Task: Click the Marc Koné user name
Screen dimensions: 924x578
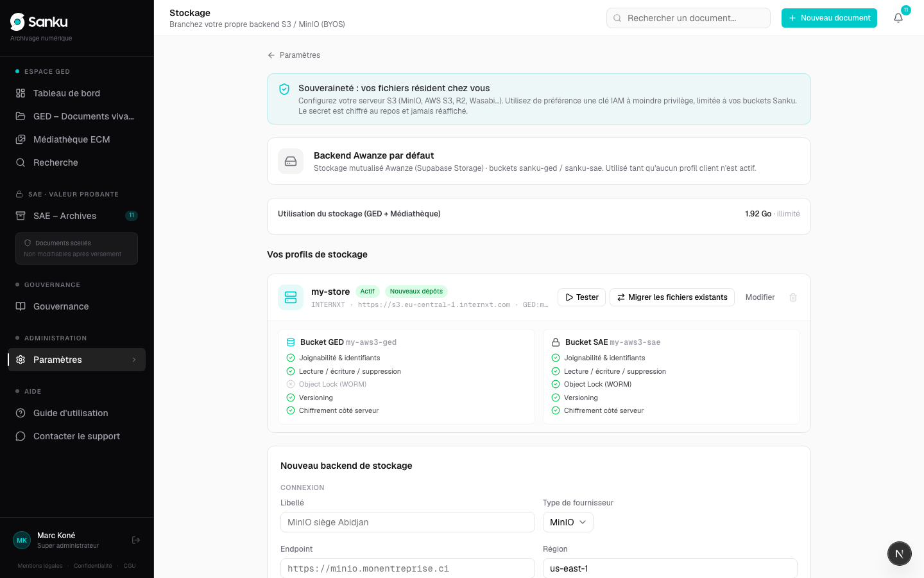Action: (x=56, y=536)
